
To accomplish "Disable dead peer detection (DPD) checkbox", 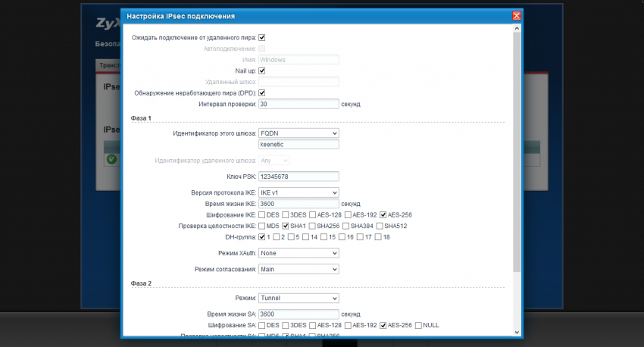I will [262, 92].
